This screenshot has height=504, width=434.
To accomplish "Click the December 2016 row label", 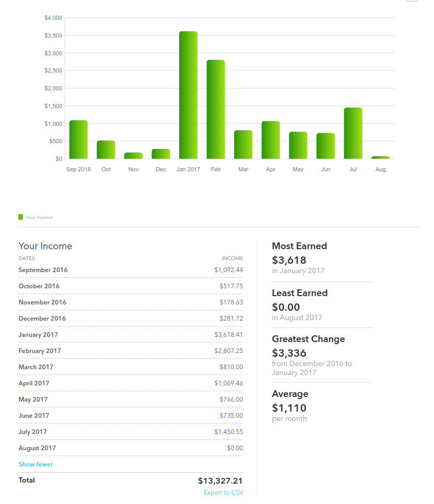I will coord(42,319).
